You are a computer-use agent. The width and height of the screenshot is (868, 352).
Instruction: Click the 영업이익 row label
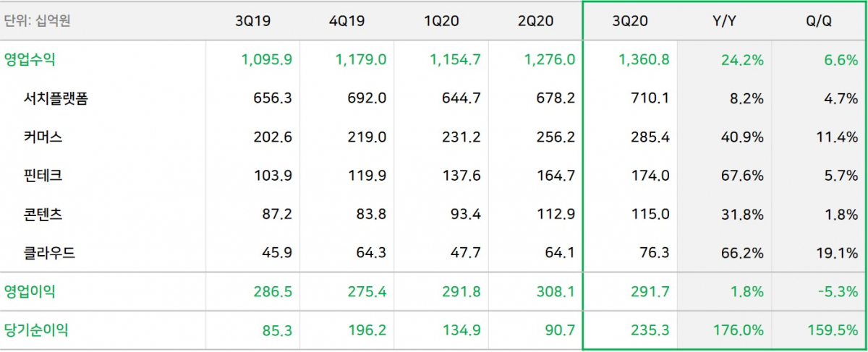click(x=30, y=292)
